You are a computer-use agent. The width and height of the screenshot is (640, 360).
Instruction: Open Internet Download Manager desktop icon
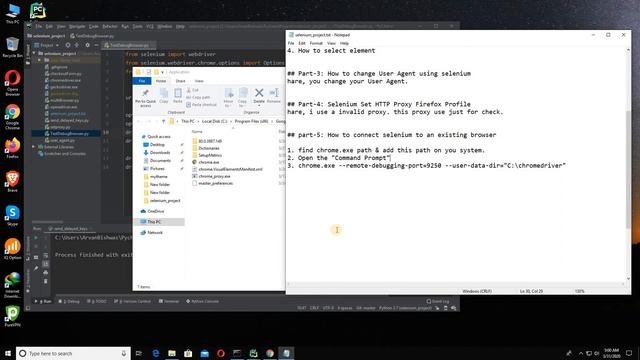point(12,285)
